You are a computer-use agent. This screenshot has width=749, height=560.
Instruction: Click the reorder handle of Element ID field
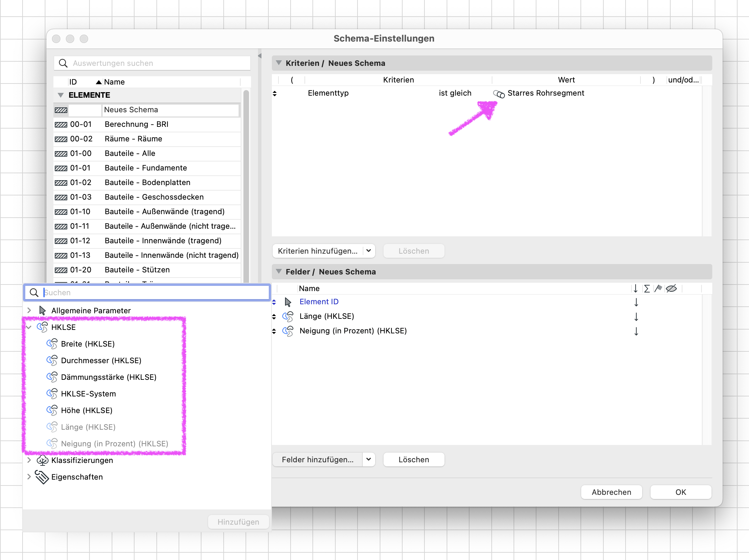point(274,302)
